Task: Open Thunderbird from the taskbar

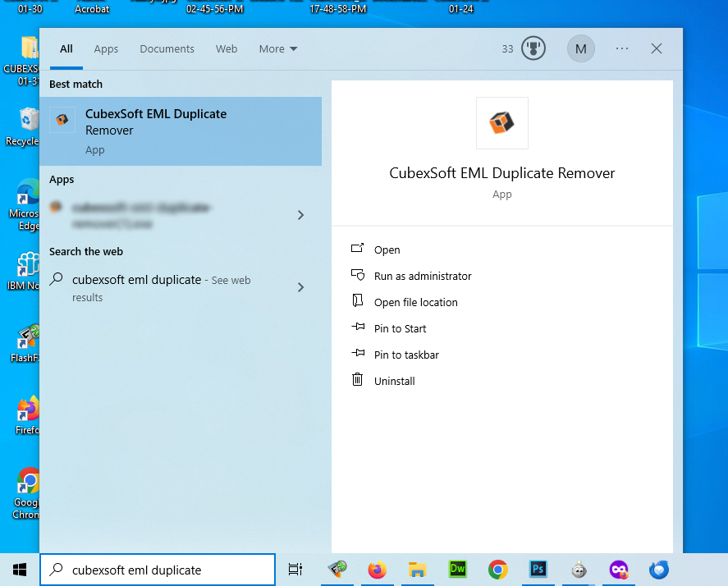Action: pos(659,570)
